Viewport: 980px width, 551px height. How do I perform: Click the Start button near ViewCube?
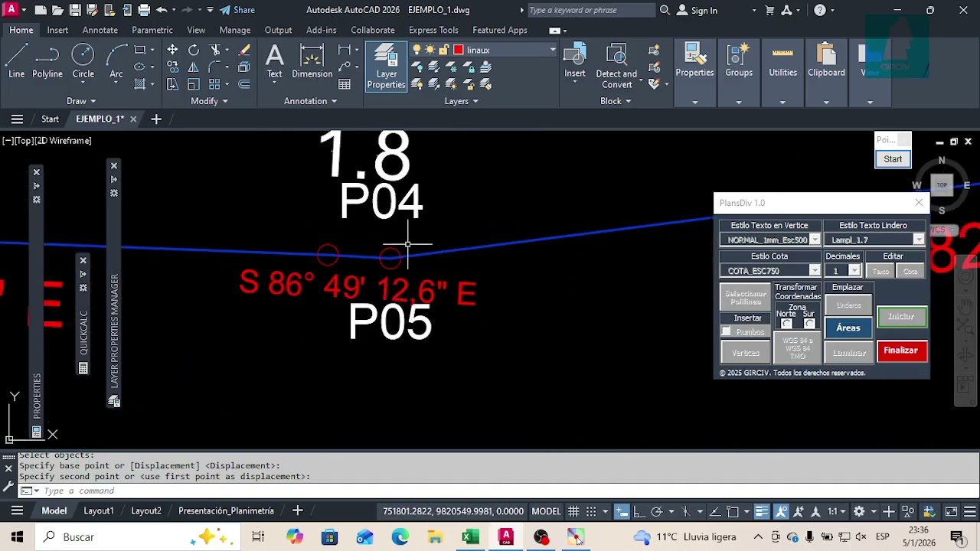pos(893,158)
